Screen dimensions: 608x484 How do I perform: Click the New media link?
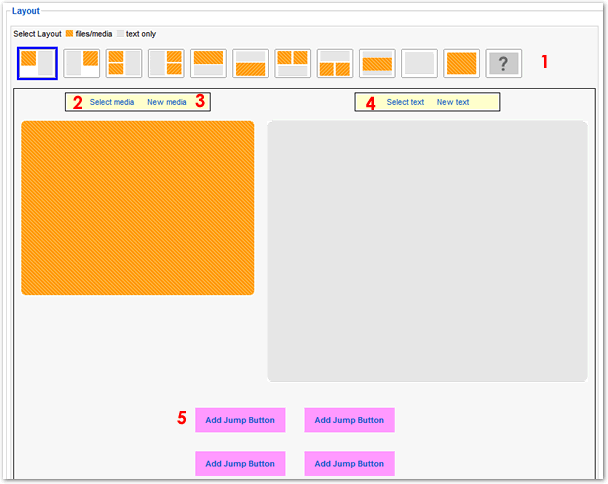(167, 102)
